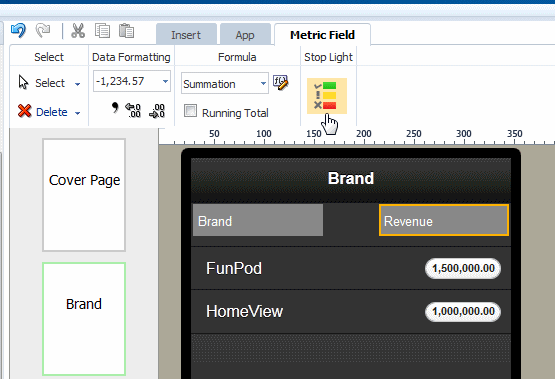Screen dimensions: 555x379
Task: Click the right-arrow decimal places icon
Action: pyautogui.click(x=157, y=111)
